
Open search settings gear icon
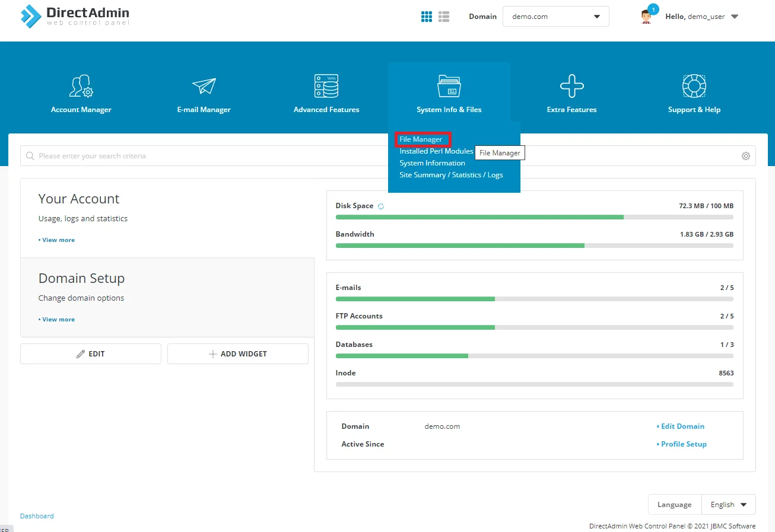(x=745, y=156)
